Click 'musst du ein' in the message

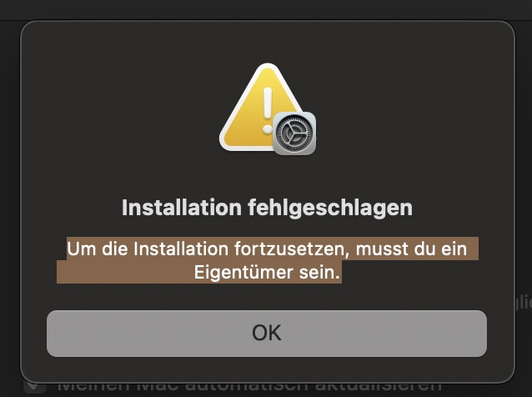[x=411, y=249]
